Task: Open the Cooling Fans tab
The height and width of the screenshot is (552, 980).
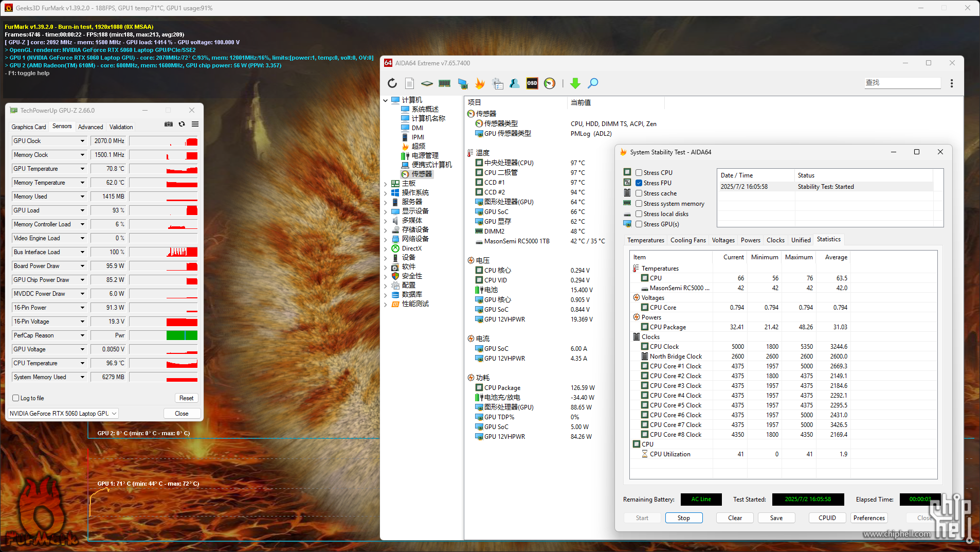Action: 688,240
